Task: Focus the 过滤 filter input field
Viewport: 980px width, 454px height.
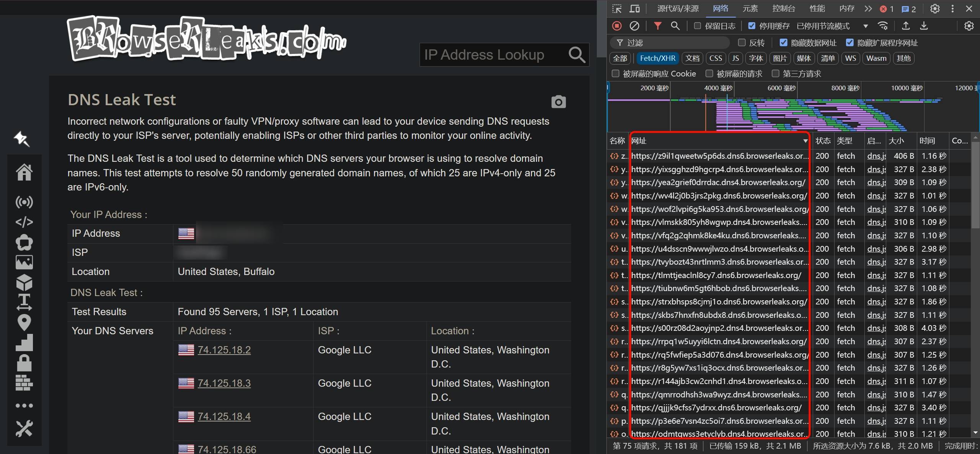Action: click(670, 42)
